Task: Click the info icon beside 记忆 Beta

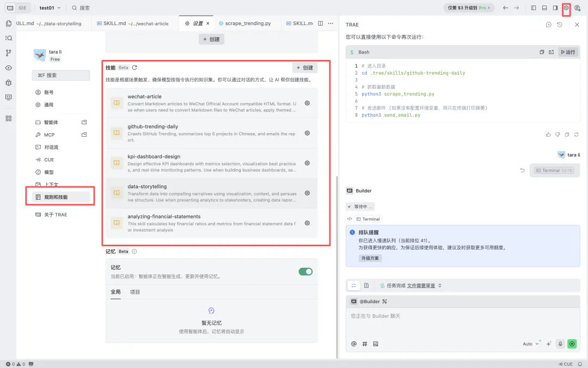Action: 134,251
